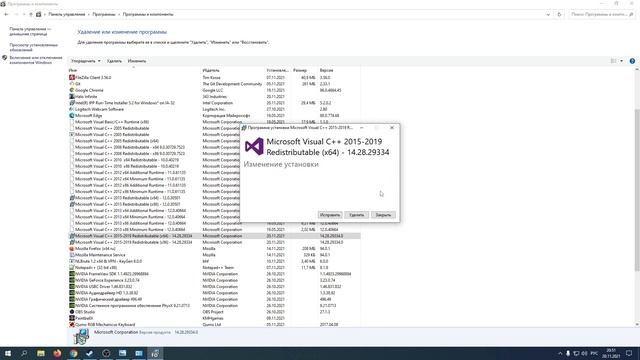This screenshot has height=360, width=640.
Task: Click the Halo Infinite program icon
Action: pos(72,97)
